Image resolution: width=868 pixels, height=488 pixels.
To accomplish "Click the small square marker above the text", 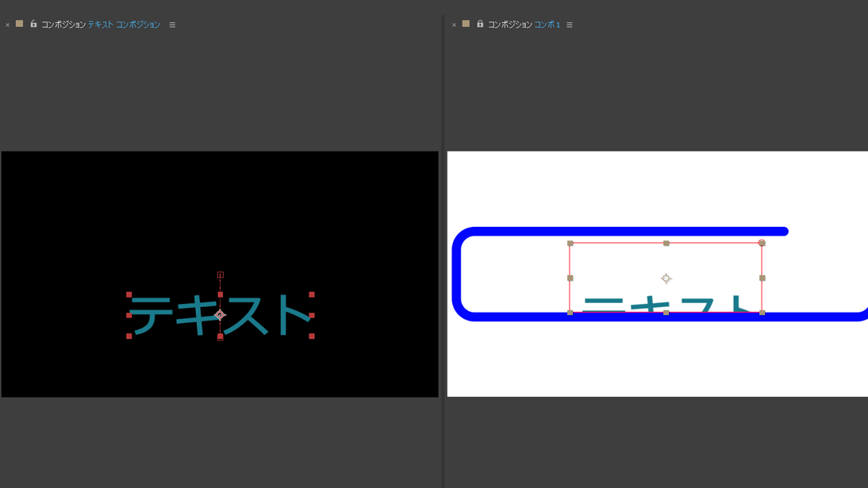I will click(x=221, y=275).
